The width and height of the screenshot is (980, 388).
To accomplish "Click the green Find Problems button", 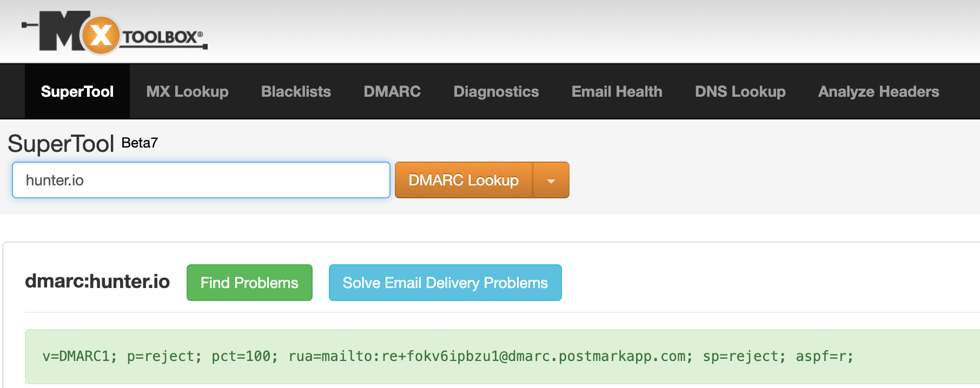I will click(x=249, y=283).
